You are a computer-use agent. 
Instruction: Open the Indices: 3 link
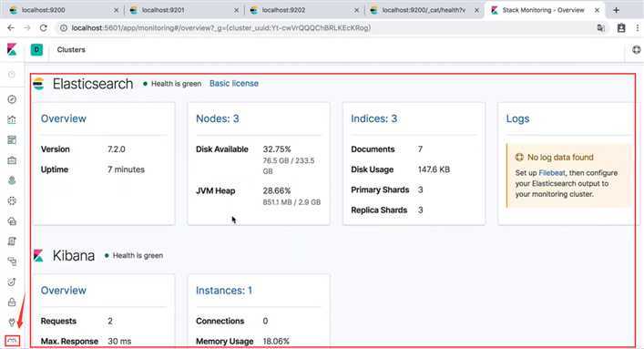373,118
